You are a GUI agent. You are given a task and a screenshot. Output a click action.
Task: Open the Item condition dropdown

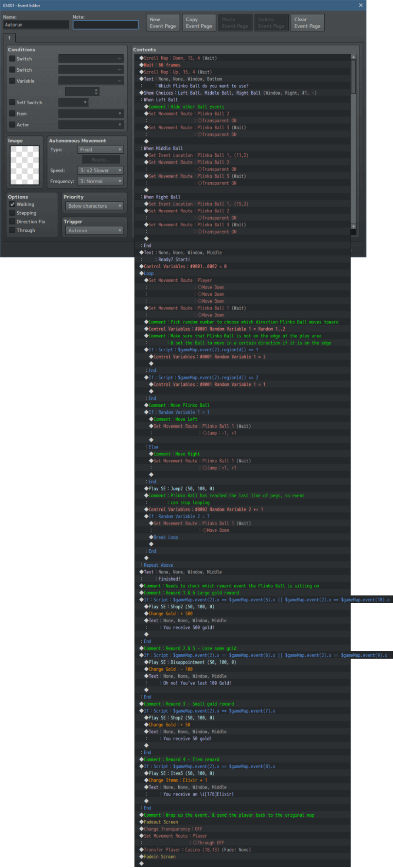91,113
